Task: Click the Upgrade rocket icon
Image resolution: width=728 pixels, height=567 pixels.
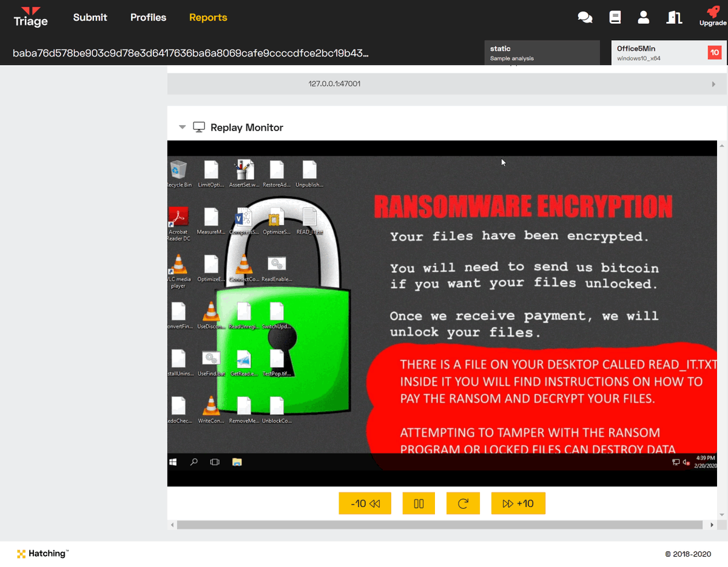Action: (713, 12)
